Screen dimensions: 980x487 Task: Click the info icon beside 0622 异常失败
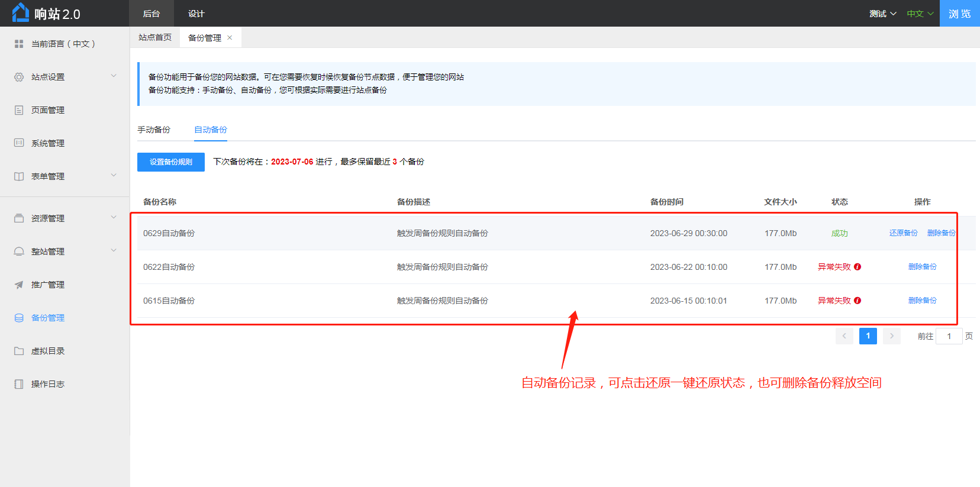857,267
